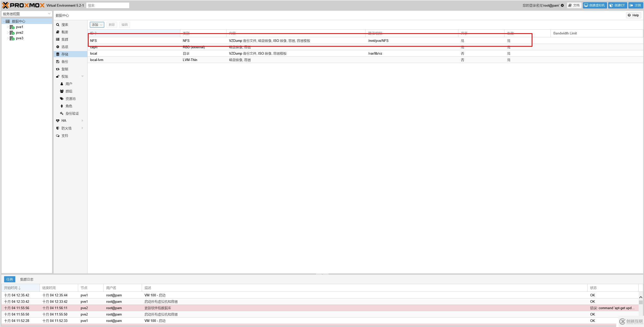Click the task log scrollbar up arrow
Viewport: 644px width, 327px height.
click(x=641, y=297)
